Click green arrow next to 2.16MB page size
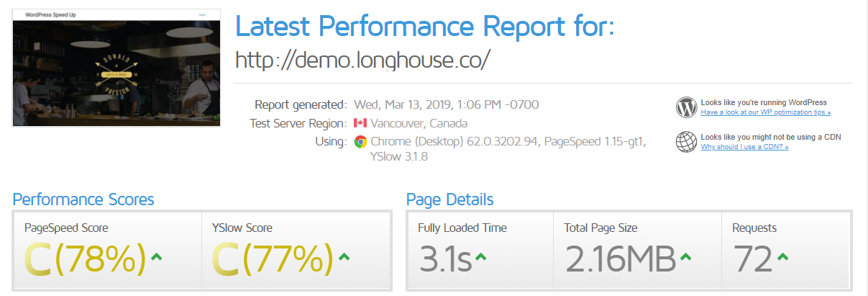 click(685, 257)
